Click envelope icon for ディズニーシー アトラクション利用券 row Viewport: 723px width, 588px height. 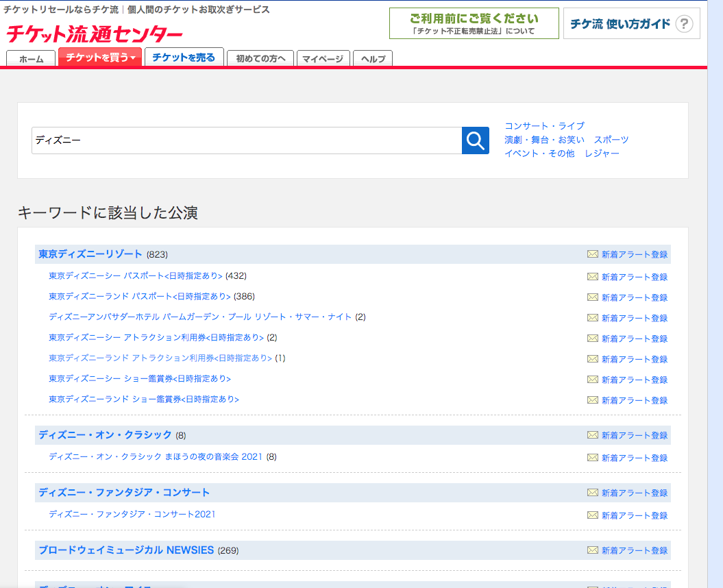593,339
